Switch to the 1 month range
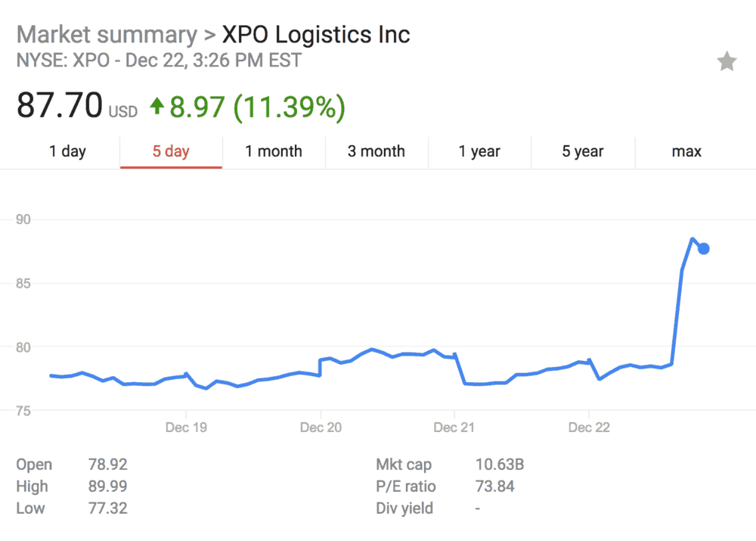The height and width of the screenshot is (541, 756). [x=274, y=151]
